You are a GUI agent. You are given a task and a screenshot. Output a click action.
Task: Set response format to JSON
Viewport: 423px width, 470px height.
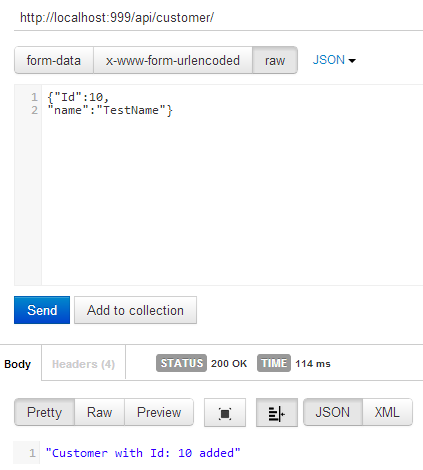pos(333,412)
